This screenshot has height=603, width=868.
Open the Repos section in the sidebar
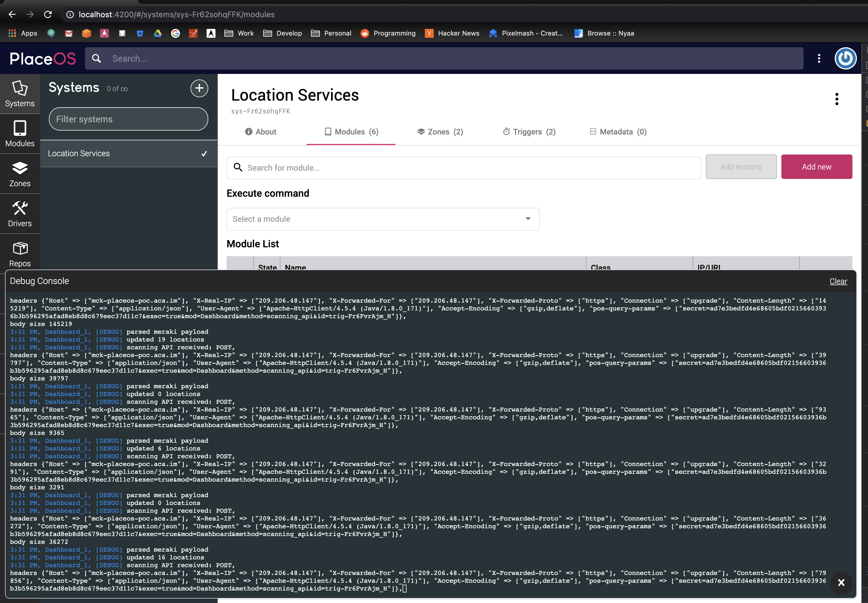click(20, 253)
